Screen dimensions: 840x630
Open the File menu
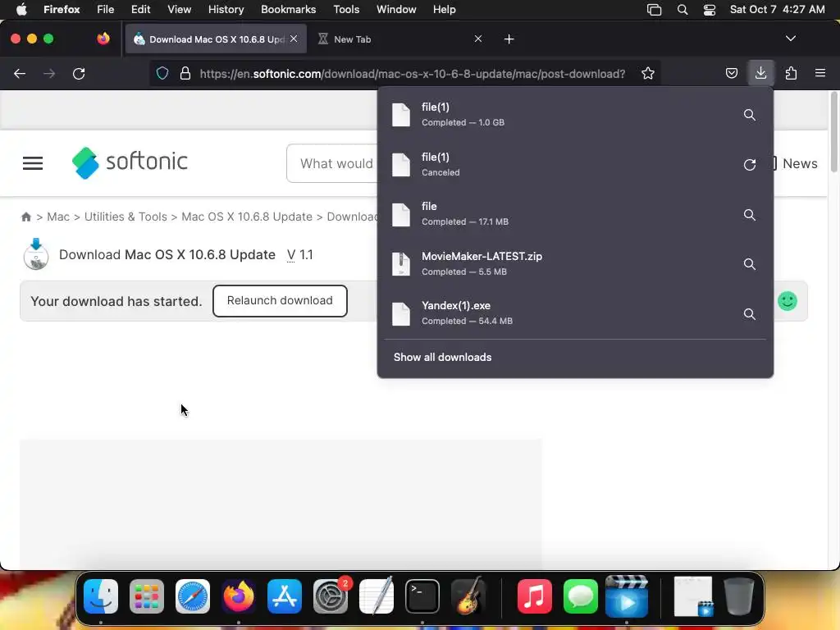106,9
